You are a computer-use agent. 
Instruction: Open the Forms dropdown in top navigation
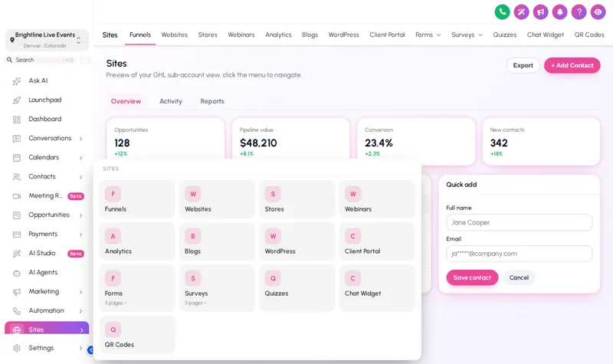(x=428, y=34)
